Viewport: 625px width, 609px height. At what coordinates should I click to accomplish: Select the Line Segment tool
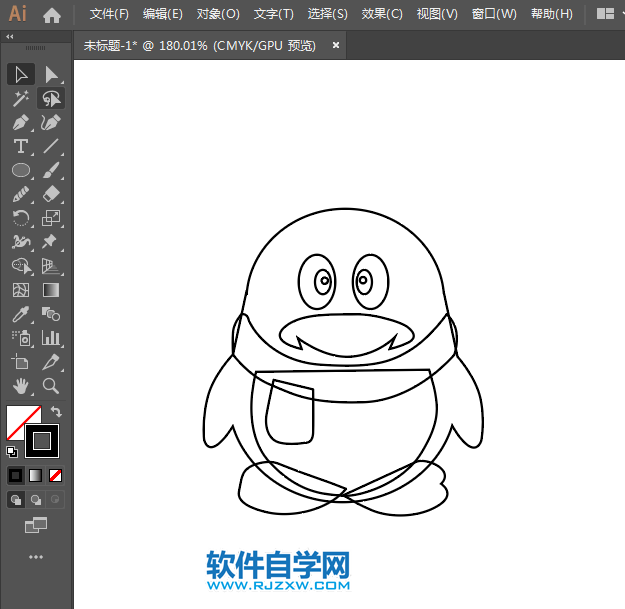(51, 146)
